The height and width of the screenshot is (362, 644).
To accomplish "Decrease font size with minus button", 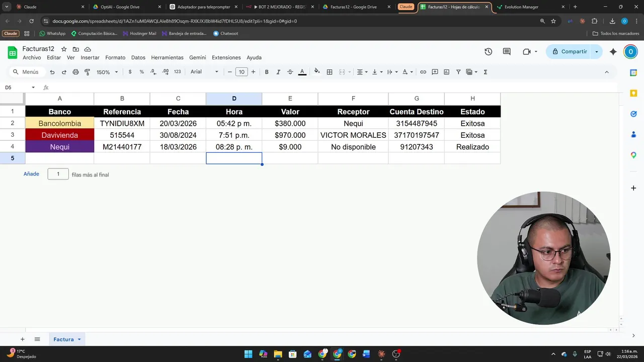I will (230, 72).
